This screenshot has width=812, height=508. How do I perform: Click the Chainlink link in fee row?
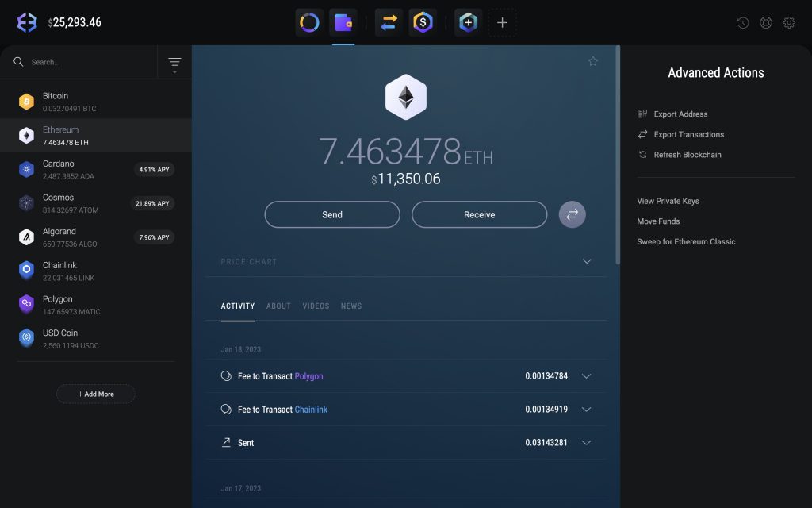coord(311,409)
